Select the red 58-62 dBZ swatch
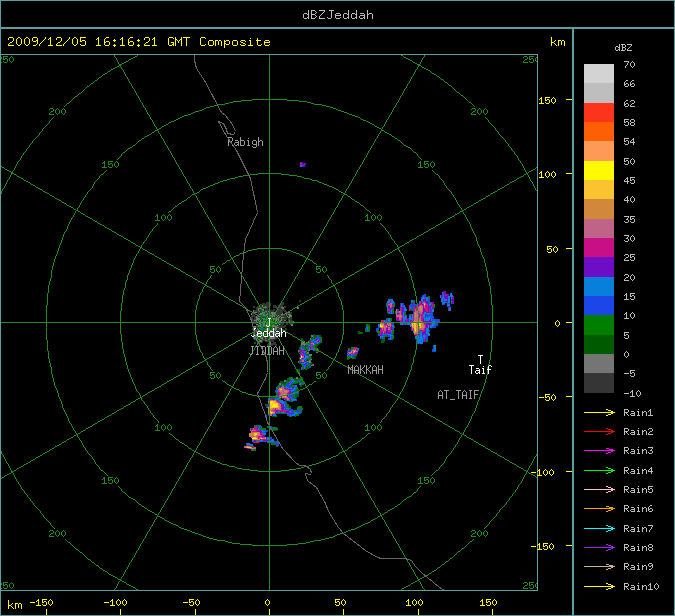 [599, 112]
